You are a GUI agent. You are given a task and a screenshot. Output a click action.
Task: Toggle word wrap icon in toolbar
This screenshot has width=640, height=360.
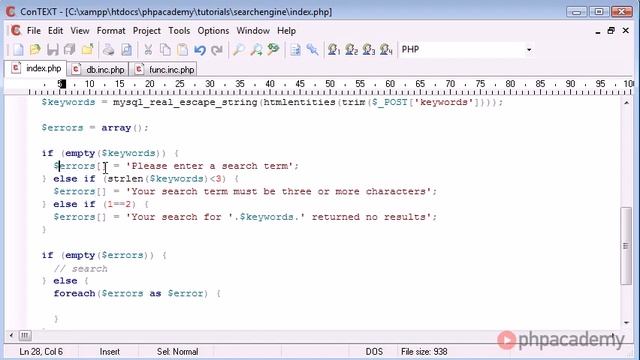click(x=295, y=50)
